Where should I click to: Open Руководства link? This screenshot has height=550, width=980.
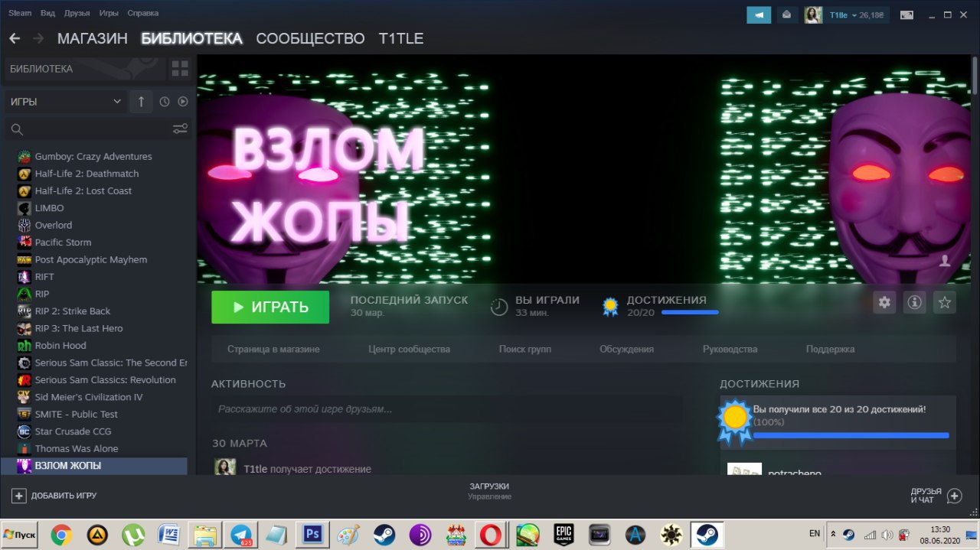pos(730,349)
